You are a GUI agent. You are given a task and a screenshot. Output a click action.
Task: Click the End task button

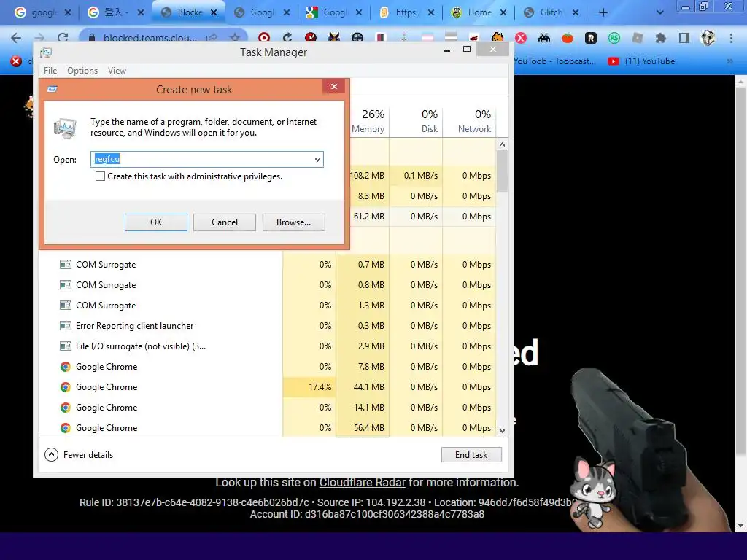tap(471, 455)
